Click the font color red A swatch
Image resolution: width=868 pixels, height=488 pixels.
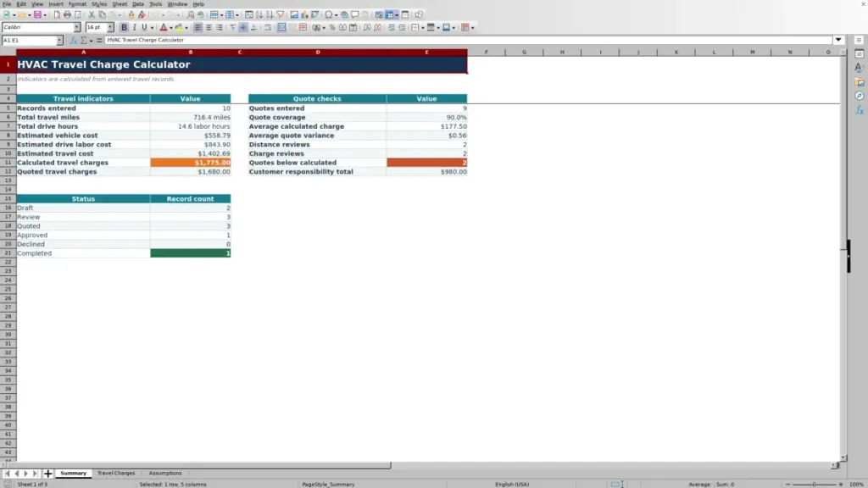(164, 27)
